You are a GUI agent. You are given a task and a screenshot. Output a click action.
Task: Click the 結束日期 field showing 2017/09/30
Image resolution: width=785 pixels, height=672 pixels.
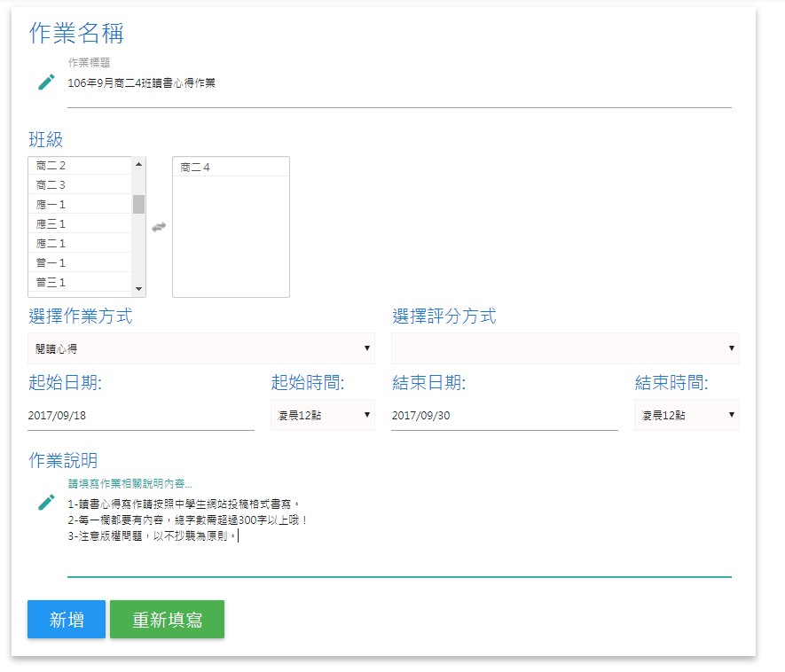pyautogui.click(x=504, y=416)
